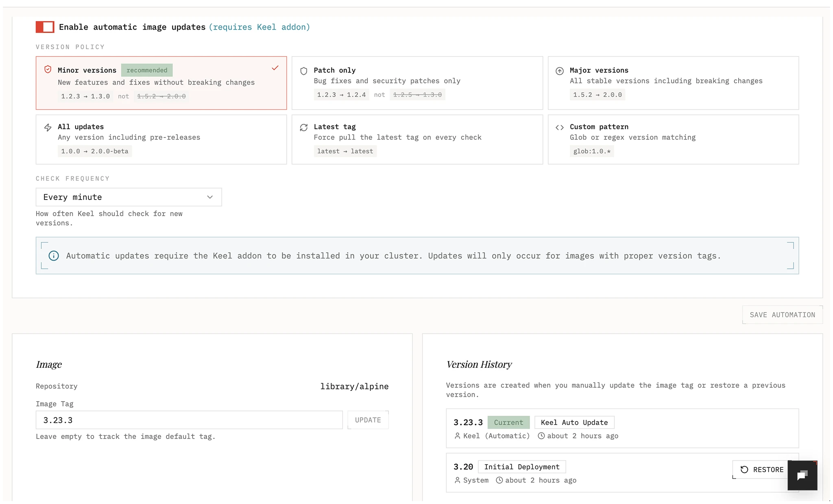
Task: Click the refresh icon beside Latest tag
Action: pyautogui.click(x=304, y=127)
